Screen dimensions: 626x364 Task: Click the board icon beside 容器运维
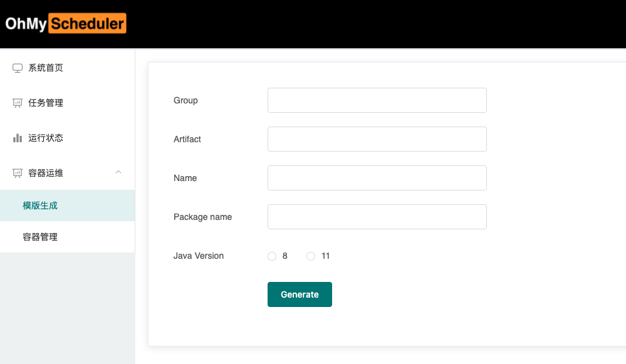(17, 173)
